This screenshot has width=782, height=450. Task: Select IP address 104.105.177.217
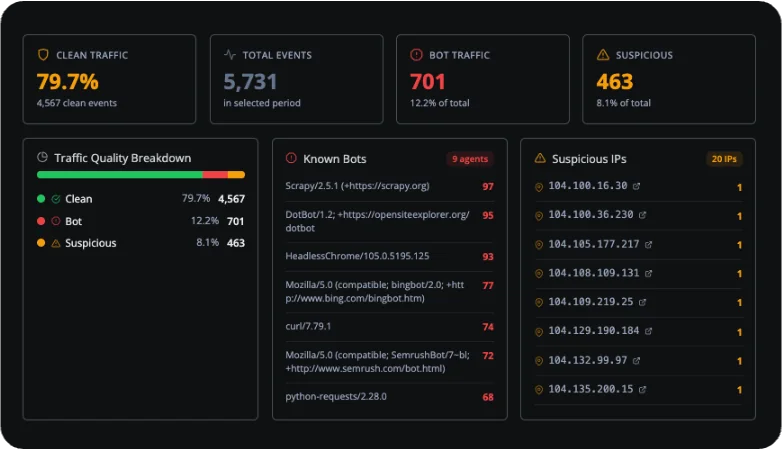593,244
